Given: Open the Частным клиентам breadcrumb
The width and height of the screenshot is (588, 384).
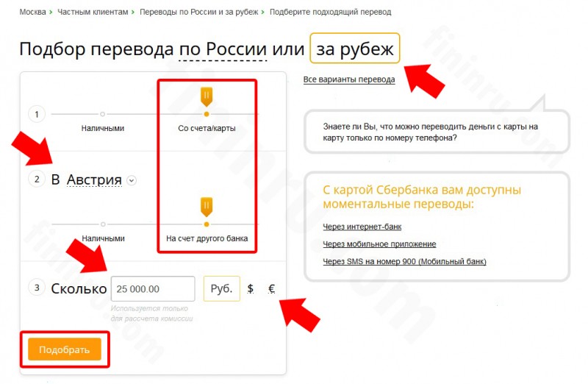Looking at the screenshot, I should tap(93, 12).
